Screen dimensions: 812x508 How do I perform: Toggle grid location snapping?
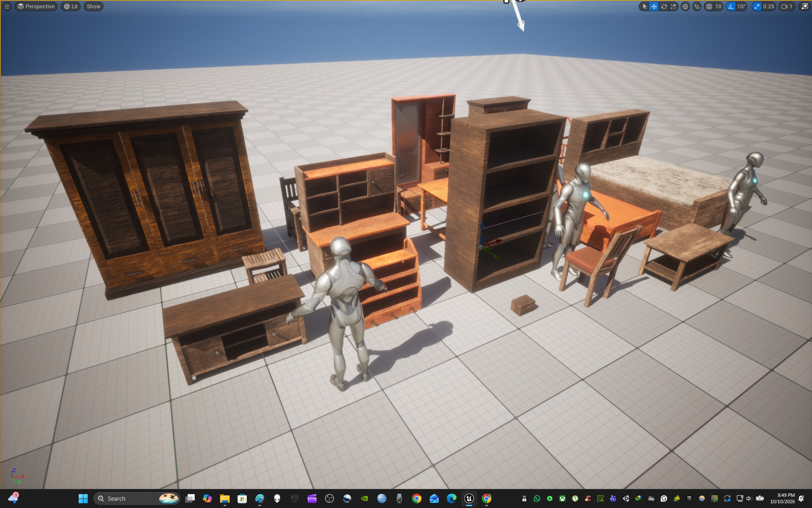point(709,6)
